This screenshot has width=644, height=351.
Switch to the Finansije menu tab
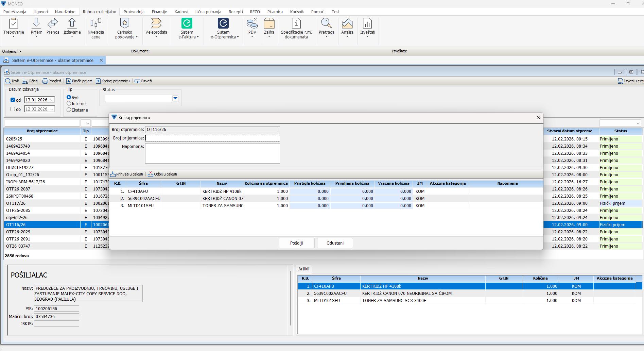(x=159, y=12)
